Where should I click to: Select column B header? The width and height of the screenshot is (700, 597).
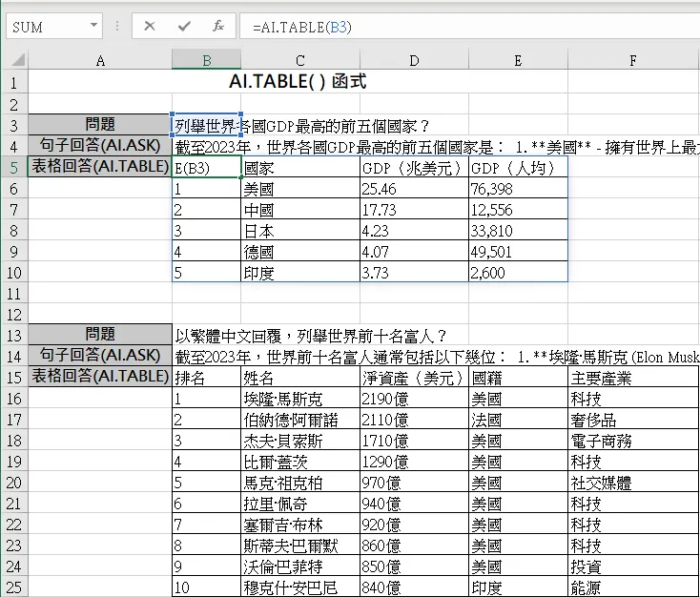[x=206, y=60]
